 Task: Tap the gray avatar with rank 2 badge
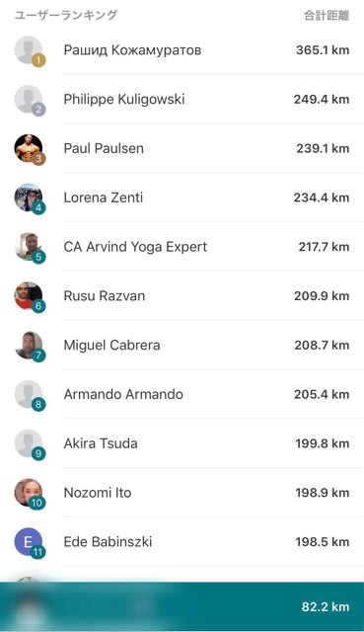(29, 100)
